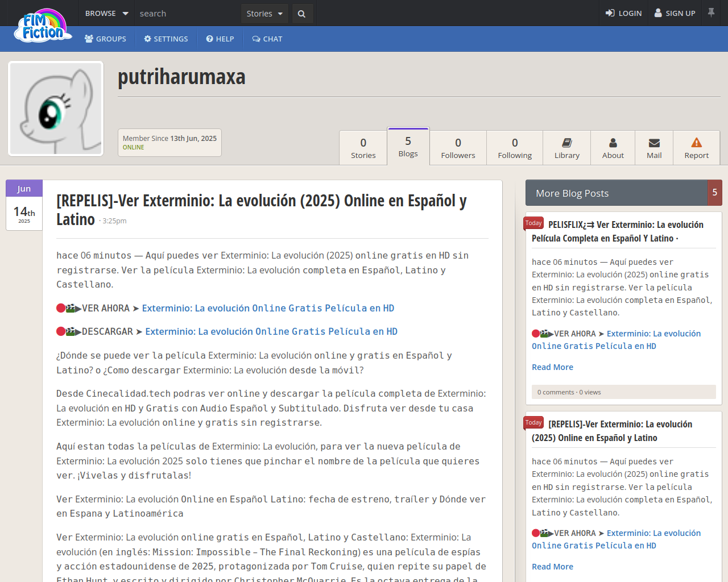Open the PELISFLIX sidebar blog post title
Screen dimensions: 728x582
tap(618, 231)
